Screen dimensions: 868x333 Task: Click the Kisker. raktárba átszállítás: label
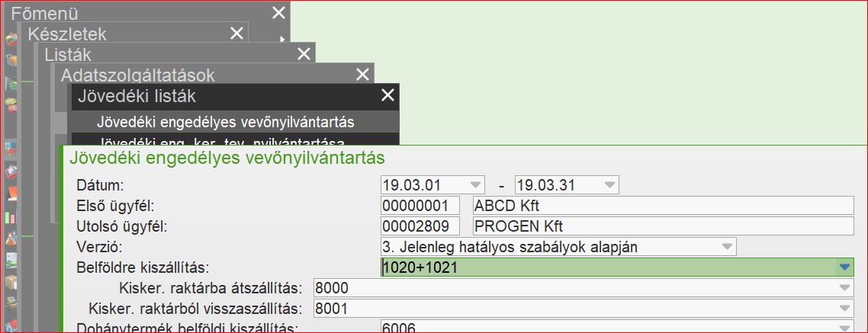click(x=211, y=288)
